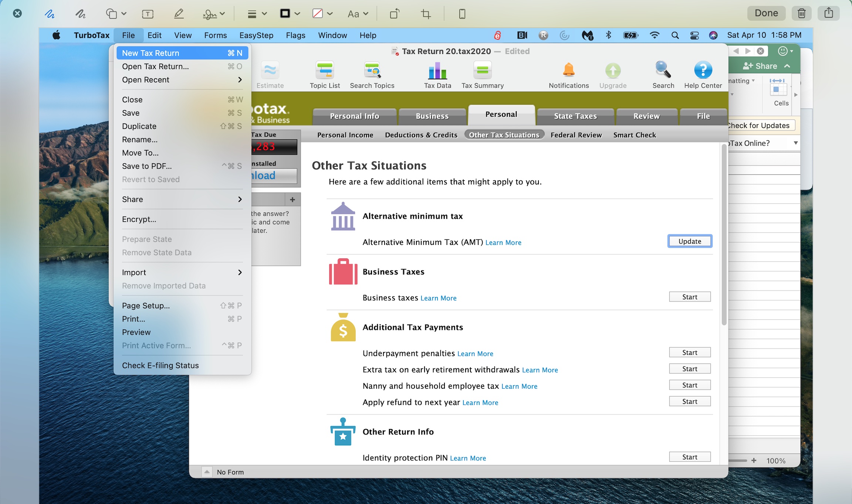Open the Deductions & Credits sub-tab

coord(421,135)
